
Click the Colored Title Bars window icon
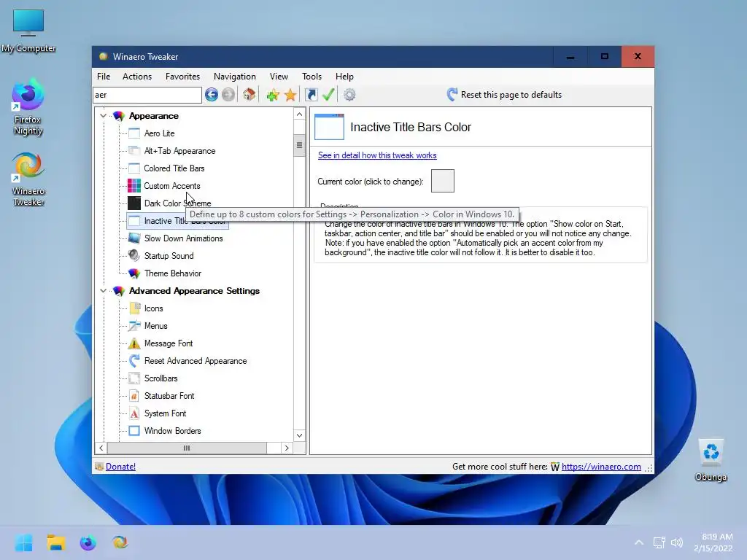point(134,168)
